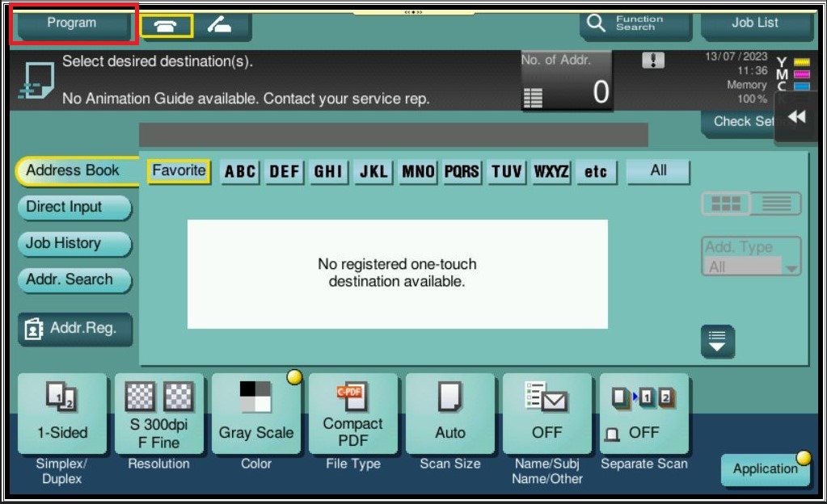Collapse side panel with double-arrow button
This screenshot has height=504, width=827.
coord(797,117)
